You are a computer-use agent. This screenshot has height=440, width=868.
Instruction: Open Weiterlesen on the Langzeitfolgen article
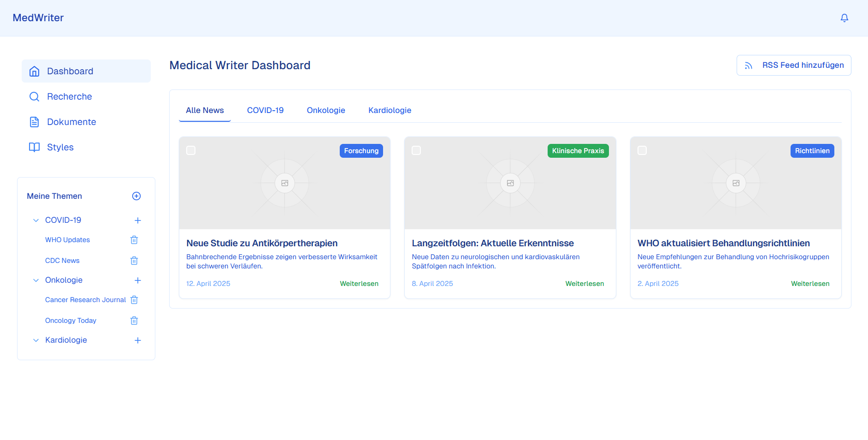(585, 283)
